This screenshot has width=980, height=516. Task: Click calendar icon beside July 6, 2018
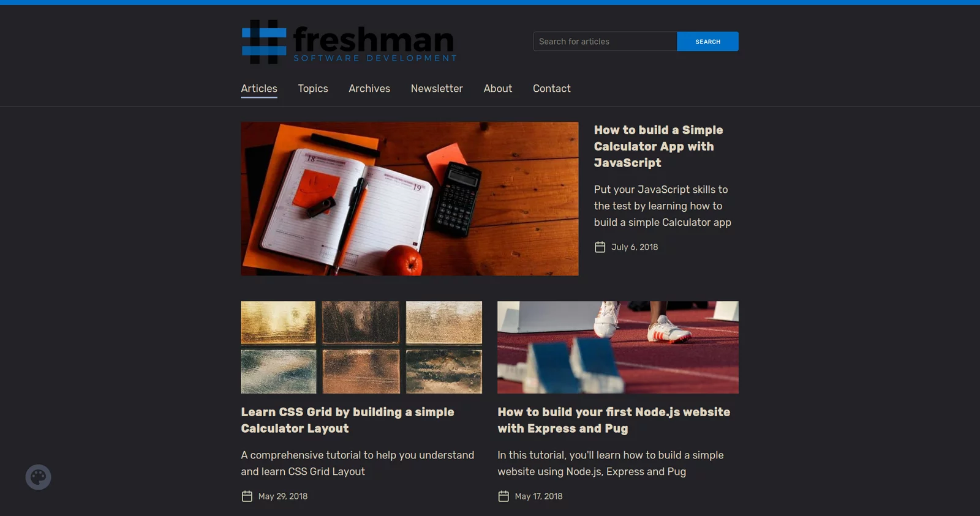click(600, 247)
